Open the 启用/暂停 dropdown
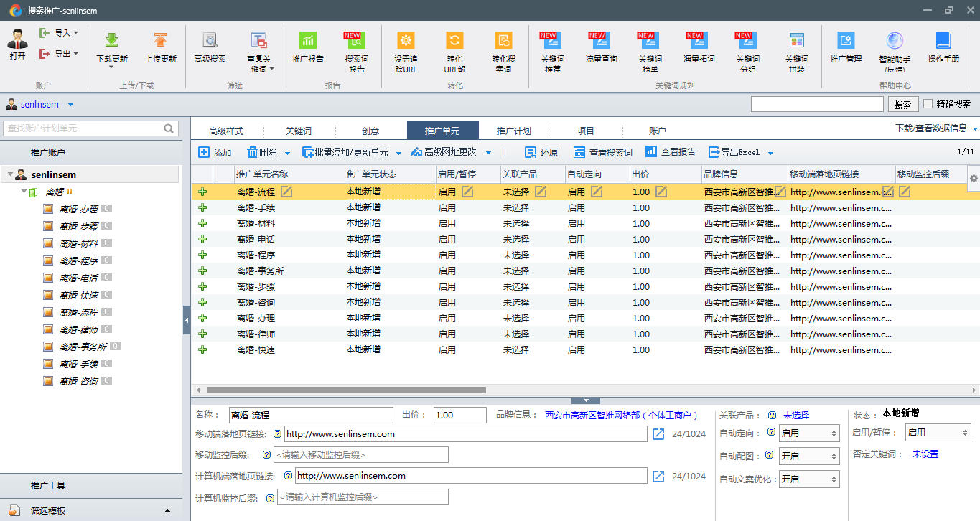The width and height of the screenshot is (980, 521). (938, 433)
